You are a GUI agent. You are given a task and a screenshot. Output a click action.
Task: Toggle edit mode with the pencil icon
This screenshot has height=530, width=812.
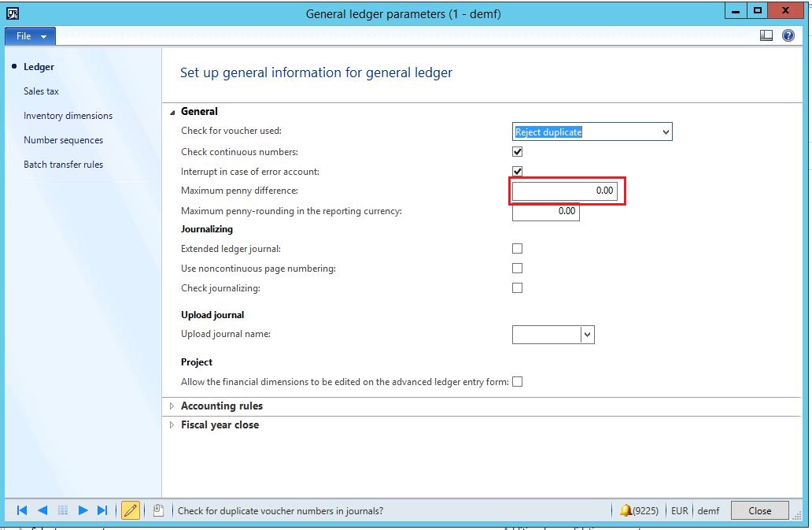click(131, 510)
